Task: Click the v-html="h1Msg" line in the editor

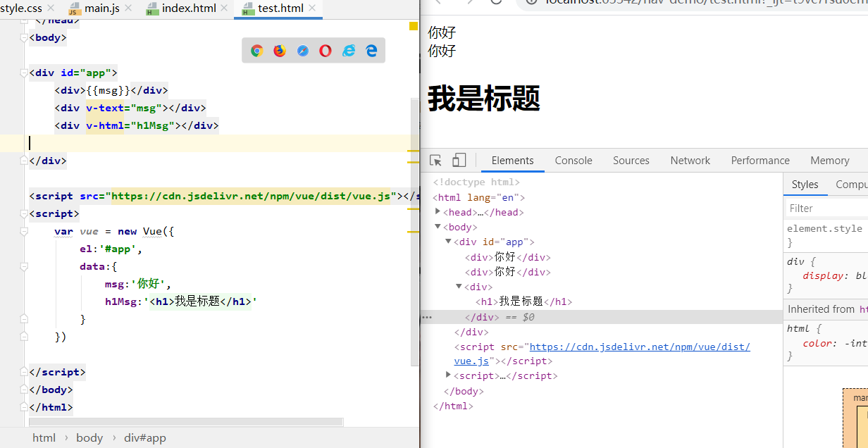Action: click(x=137, y=125)
